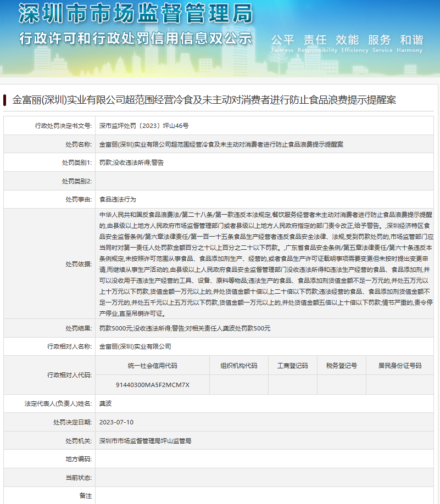The image size is (440, 504).
Task: Select authority 深圳市市场监督管理局坪山监管局
Action: [x=146, y=441]
